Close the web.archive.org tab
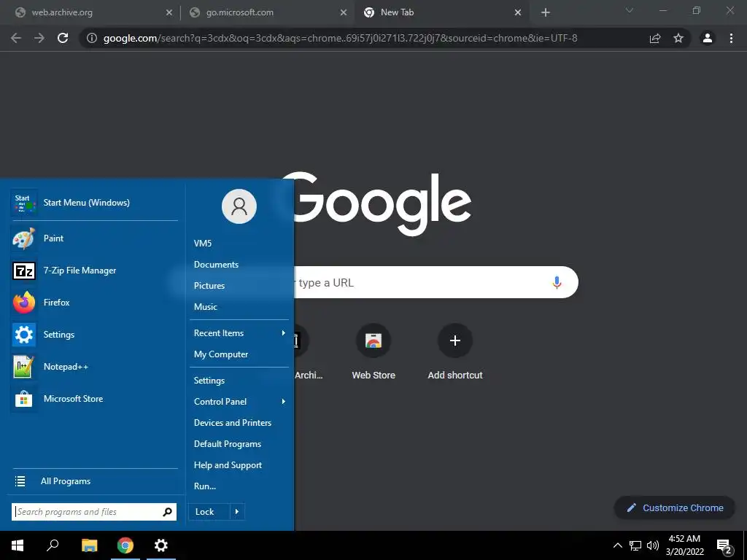The width and height of the screenshot is (747, 560). 169,13
